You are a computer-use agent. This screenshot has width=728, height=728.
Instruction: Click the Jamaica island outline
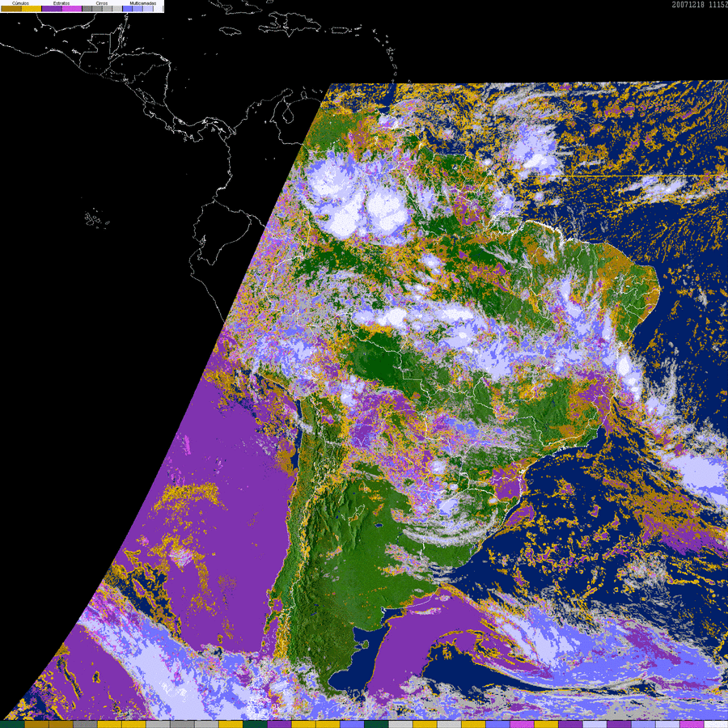click(231, 31)
